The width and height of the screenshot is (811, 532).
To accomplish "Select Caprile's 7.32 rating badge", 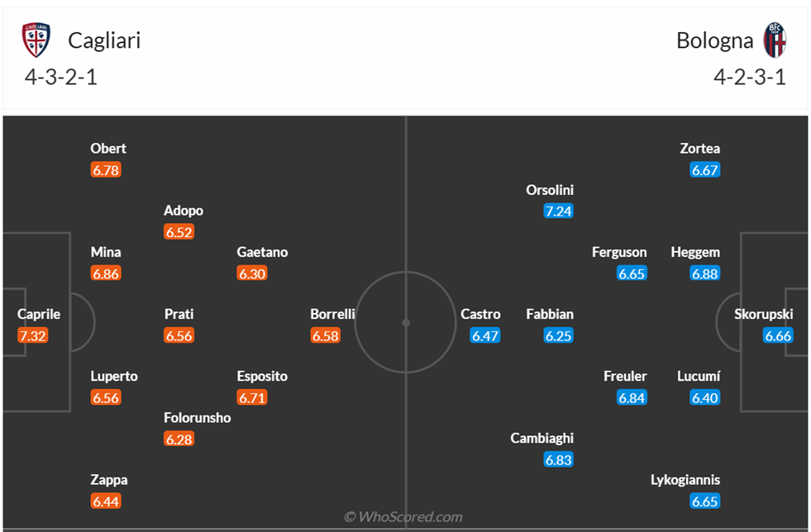I will coord(33,335).
